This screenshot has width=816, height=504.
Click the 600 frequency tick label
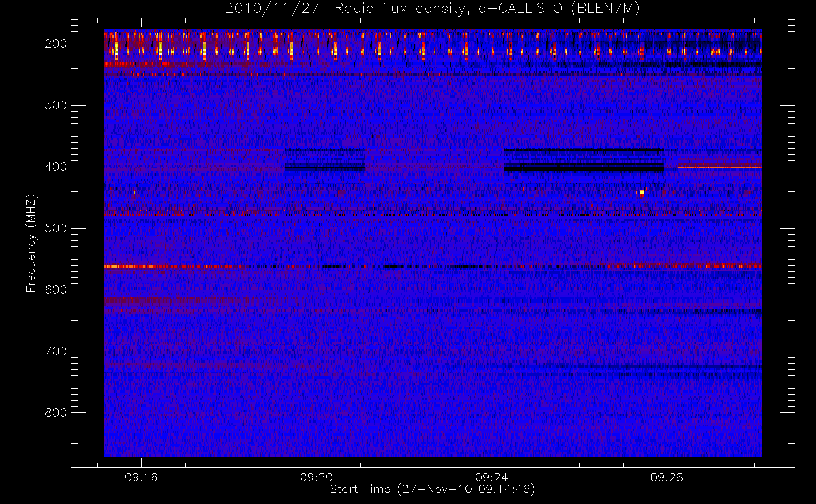click(x=56, y=290)
